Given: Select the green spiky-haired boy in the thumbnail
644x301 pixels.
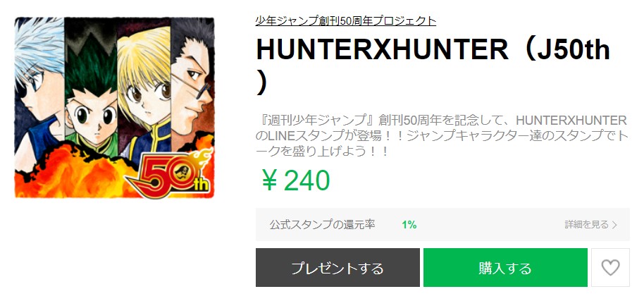Looking at the screenshot, I should [91, 99].
